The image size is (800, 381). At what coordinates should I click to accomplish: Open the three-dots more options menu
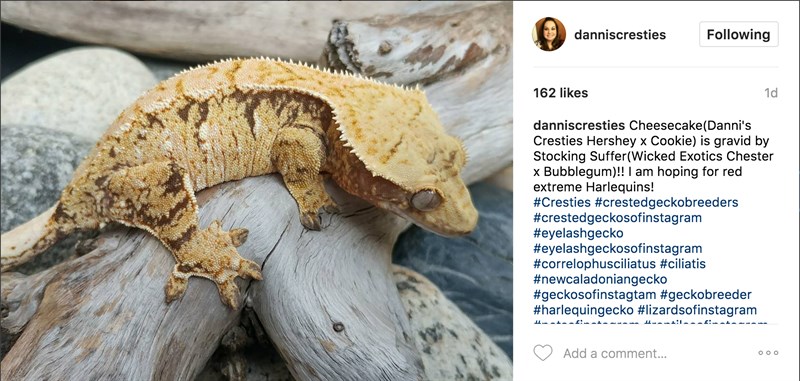click(x=768, y=352)
